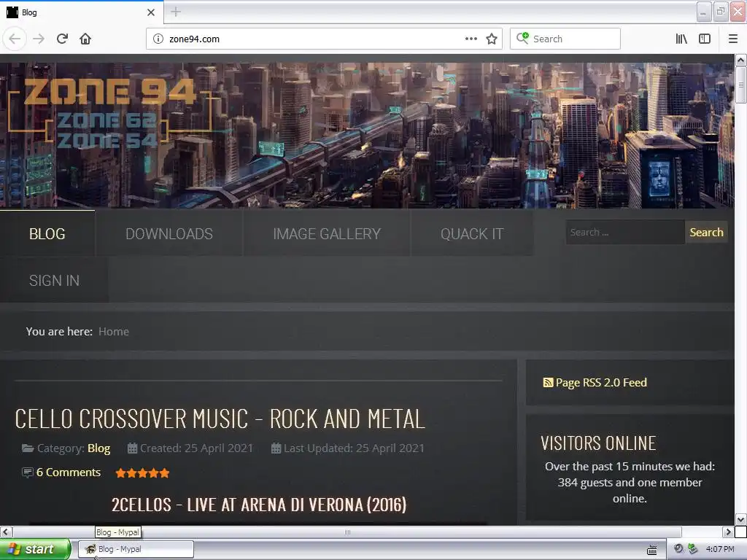Click the vertical scrollbar up arrow
Image resolution: width=747 pixels, height=560 pixels.
740,61
